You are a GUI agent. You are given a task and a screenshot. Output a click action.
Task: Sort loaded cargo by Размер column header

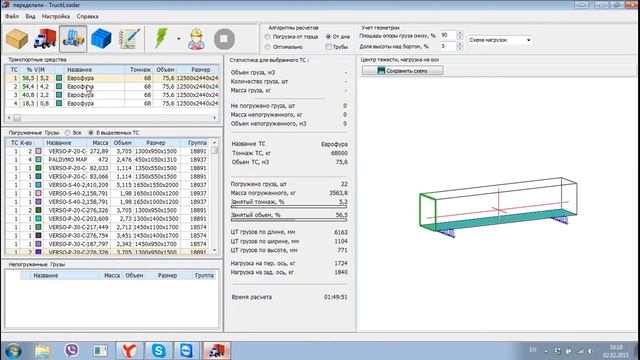point(156,143)
